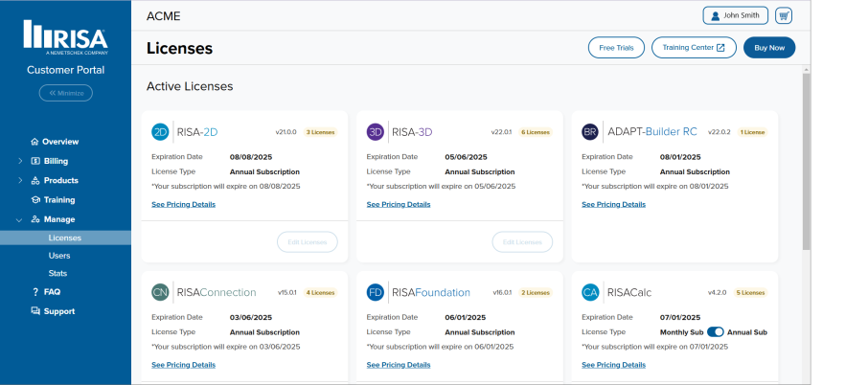Click the 03/06/2025 expiration date value
868x385 pixels.
(x=251, y=318)
